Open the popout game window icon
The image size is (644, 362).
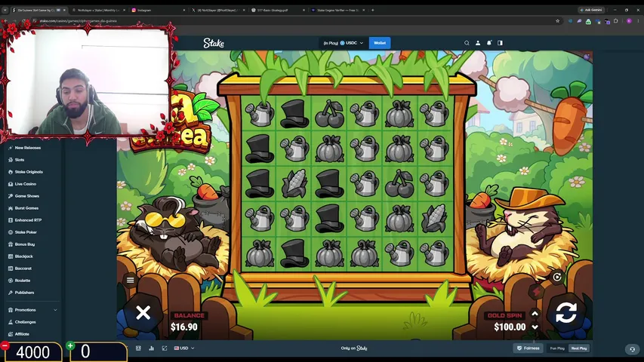165,348
